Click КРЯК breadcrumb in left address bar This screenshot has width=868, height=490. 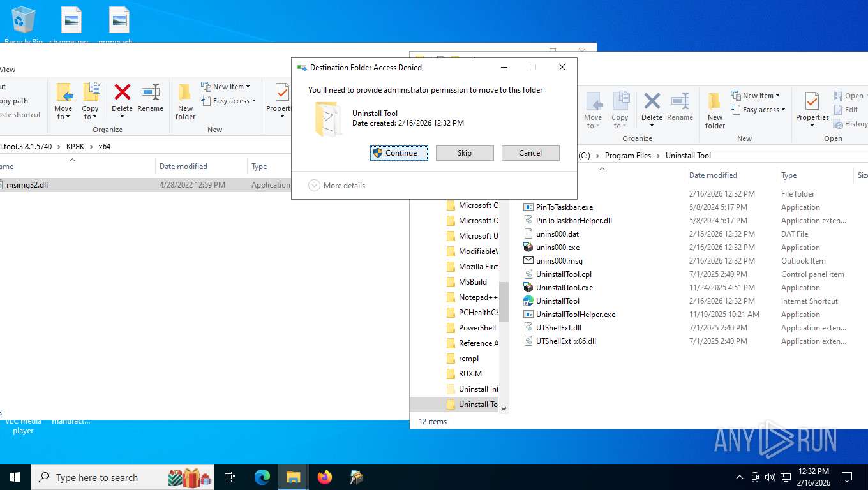click(75, 147)
